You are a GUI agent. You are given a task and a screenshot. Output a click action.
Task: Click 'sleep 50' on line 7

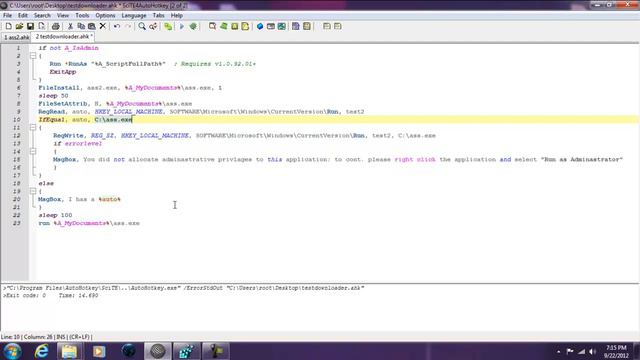pos(53,96)
